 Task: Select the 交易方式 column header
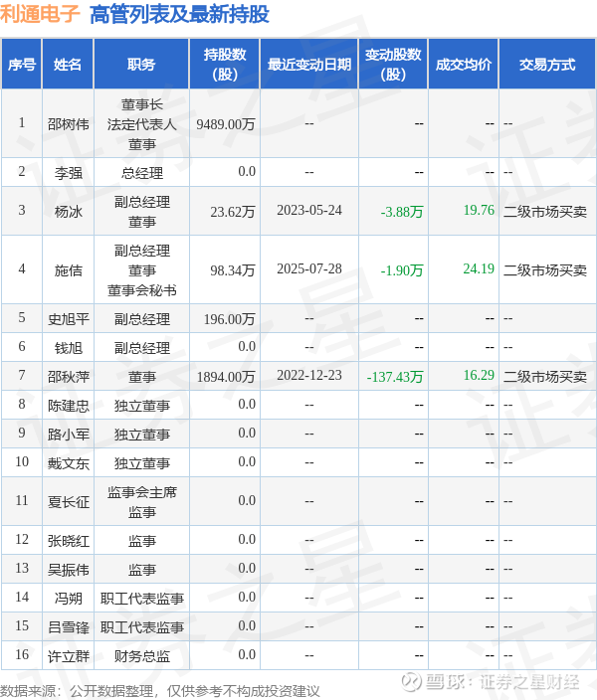[x=547, y=65]
